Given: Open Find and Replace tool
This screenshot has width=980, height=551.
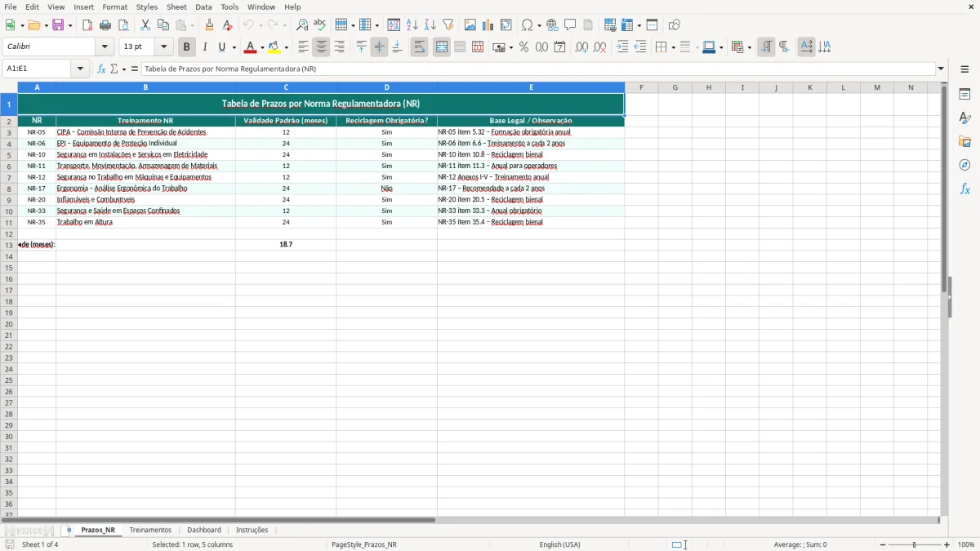Looking at the screenshot, I should pyautogui.click(x=302, y=25).
